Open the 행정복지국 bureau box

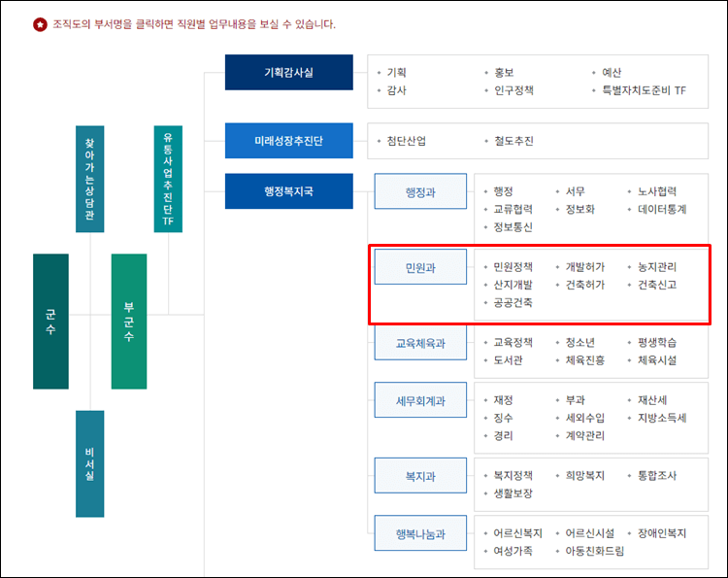pos(289,191)
